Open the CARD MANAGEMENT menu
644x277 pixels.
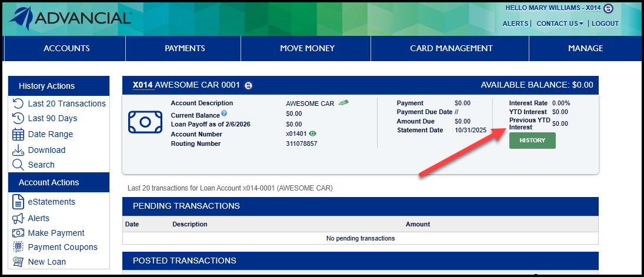451,48
